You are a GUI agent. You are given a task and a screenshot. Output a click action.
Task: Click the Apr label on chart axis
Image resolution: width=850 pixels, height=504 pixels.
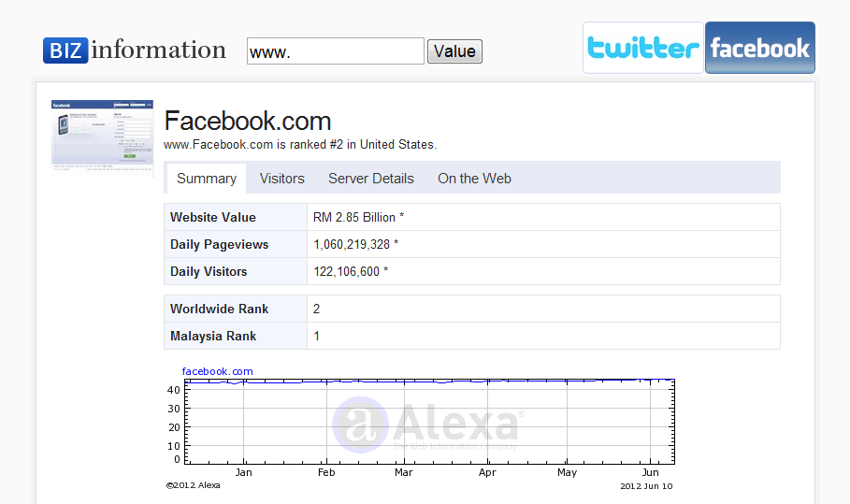487,472
